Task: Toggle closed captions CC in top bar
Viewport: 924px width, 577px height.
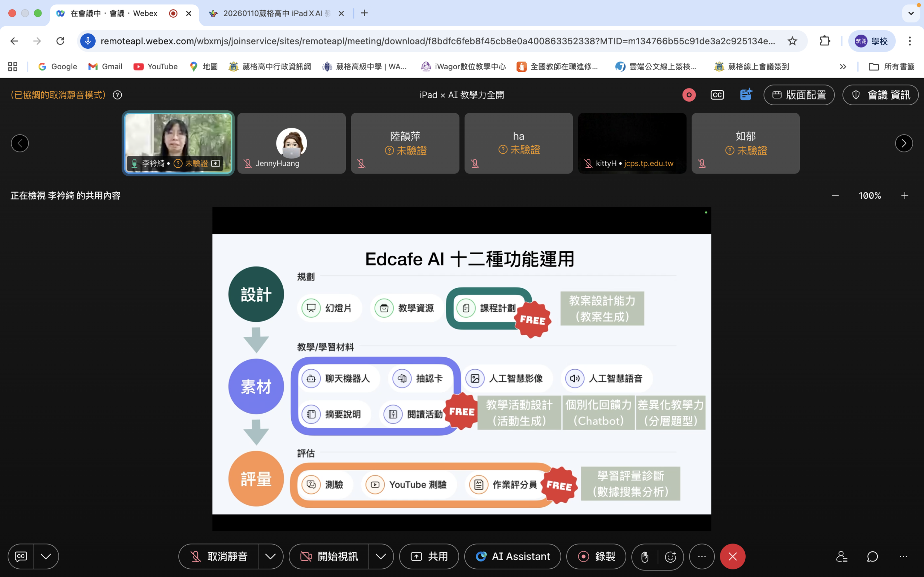Action: pyautogui.click(x=717, y=94)
